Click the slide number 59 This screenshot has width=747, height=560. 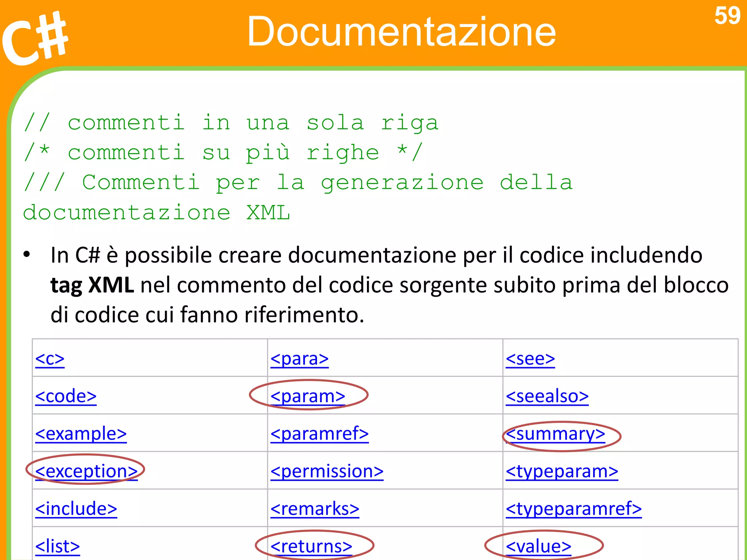click(727, 16)
